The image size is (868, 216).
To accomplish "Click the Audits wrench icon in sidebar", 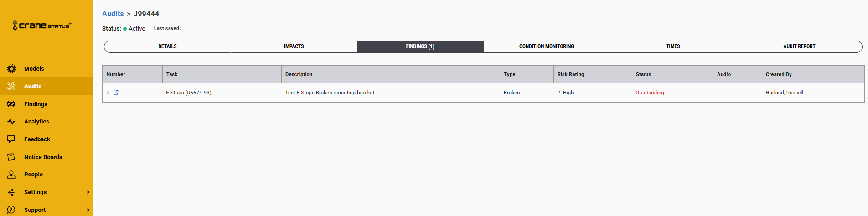I will coord(11,87).
